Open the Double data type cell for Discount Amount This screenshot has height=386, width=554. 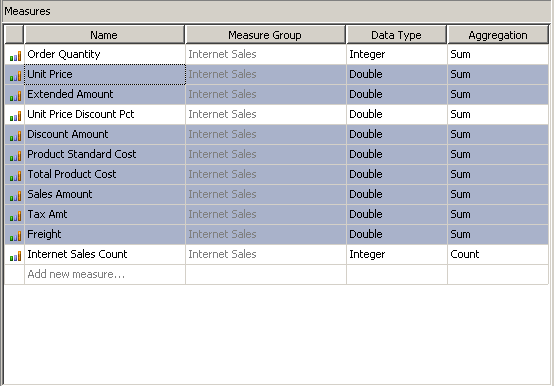[x=397, y=135]
